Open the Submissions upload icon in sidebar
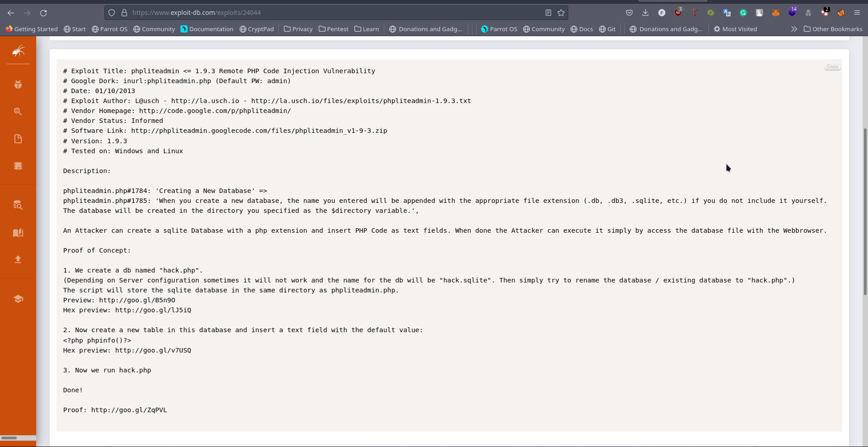This screenshot has height=447, width=868. click(18, 259)
